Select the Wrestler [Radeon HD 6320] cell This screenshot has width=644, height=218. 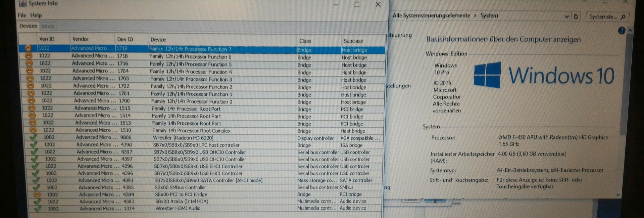(224, 138)
